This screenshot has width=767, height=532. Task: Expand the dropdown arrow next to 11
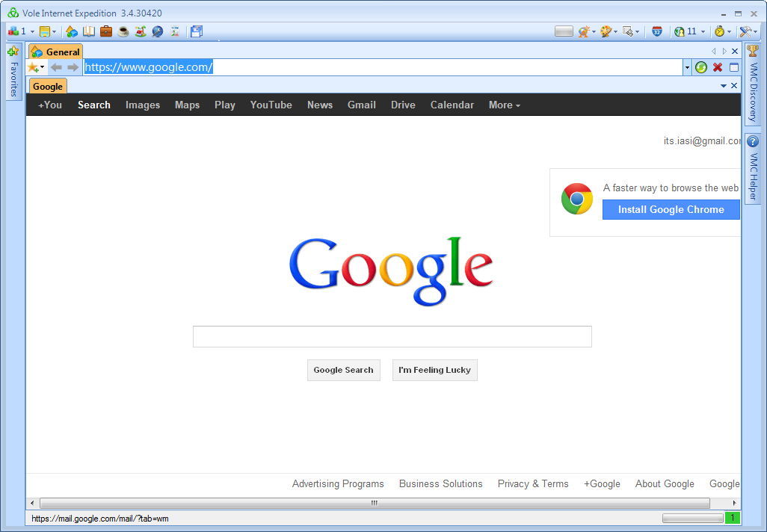703,32
